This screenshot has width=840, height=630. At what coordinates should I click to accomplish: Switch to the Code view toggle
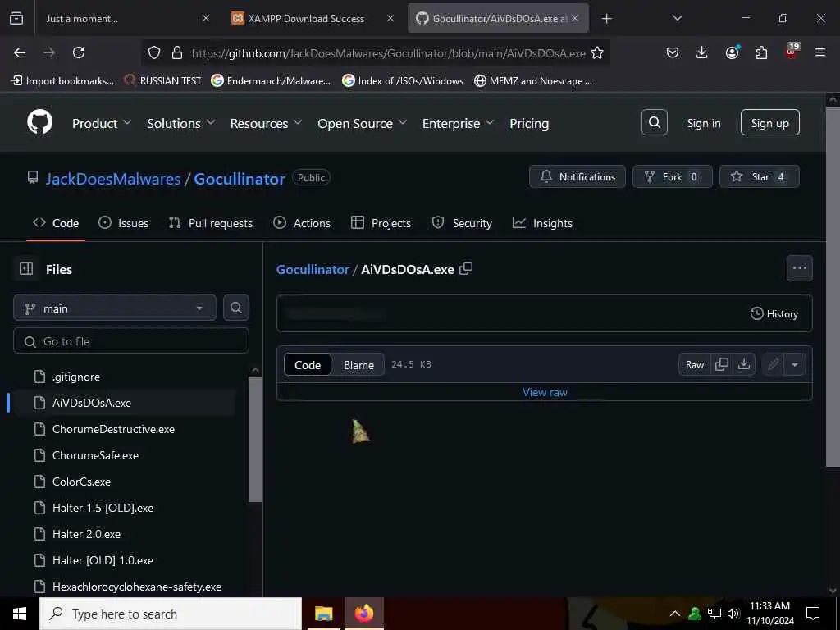point(308,365)
